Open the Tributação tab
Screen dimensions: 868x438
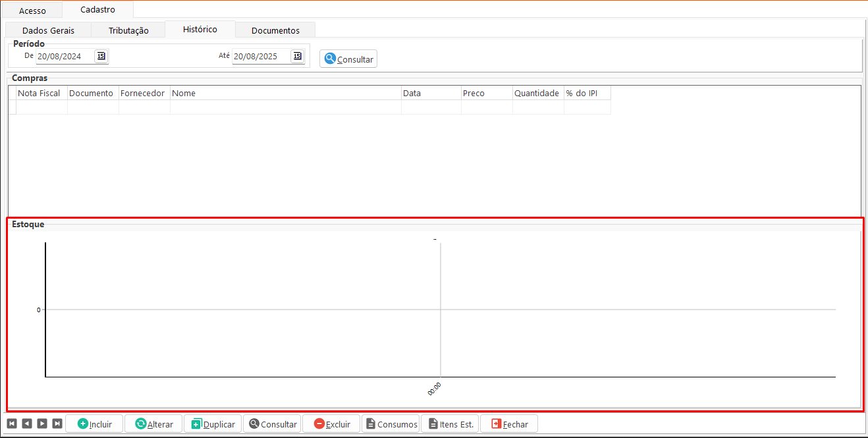coord(128,30)
